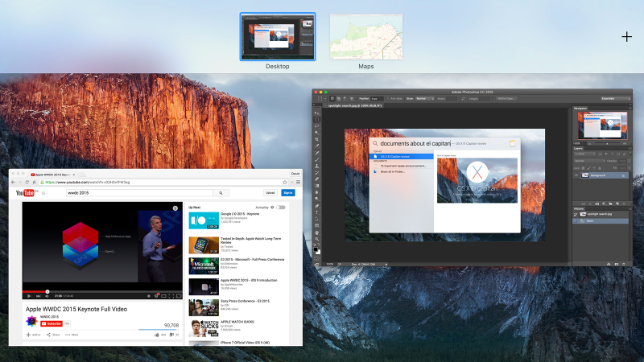This screenshot has width=644, height=362.
Task: Toggle Anti-alias checkbox in Photoshop options bar
Action: 388,98
